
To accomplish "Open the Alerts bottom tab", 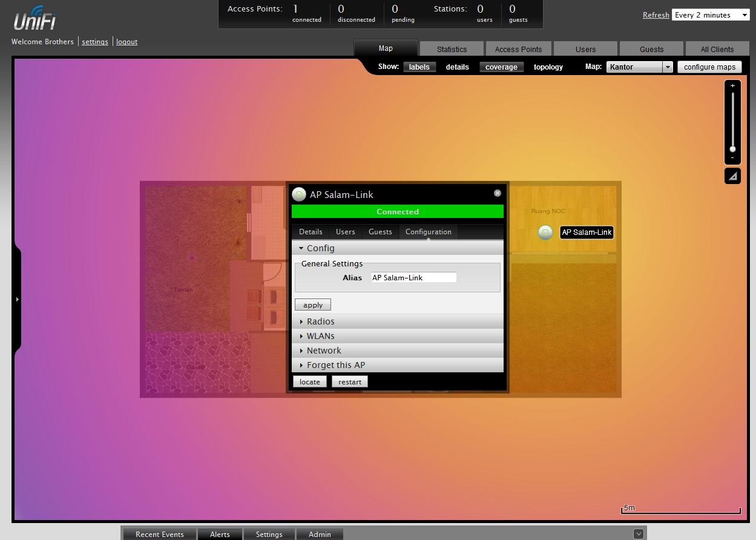I will [x=220, y=534].
